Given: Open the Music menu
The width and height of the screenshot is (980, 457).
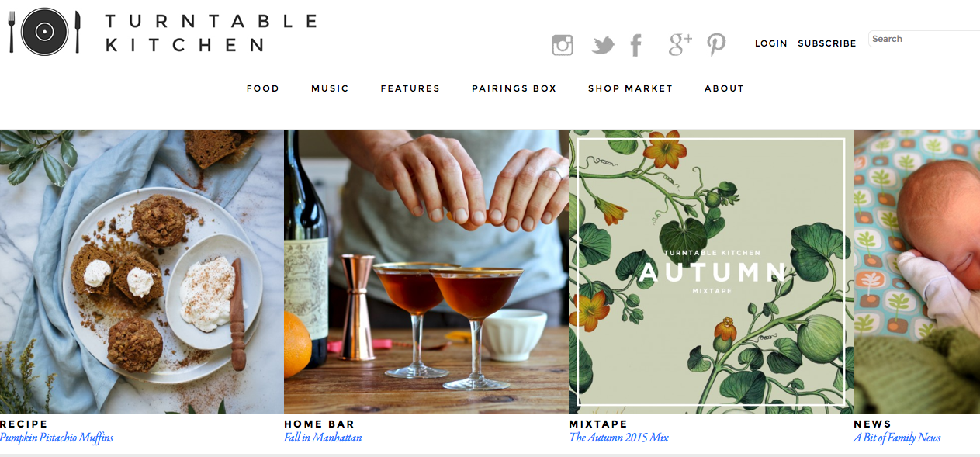Looking at the screenshot, I should coord(330,88).
